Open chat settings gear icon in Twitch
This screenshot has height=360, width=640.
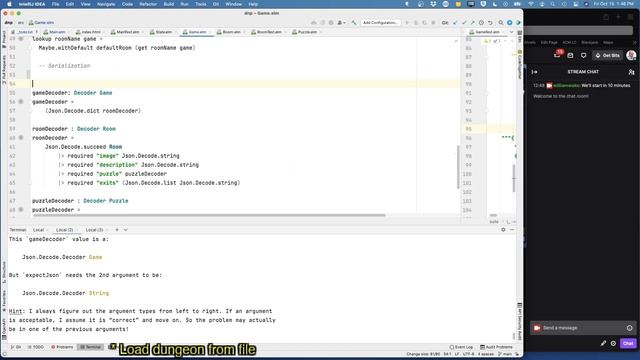coord(613,343)
